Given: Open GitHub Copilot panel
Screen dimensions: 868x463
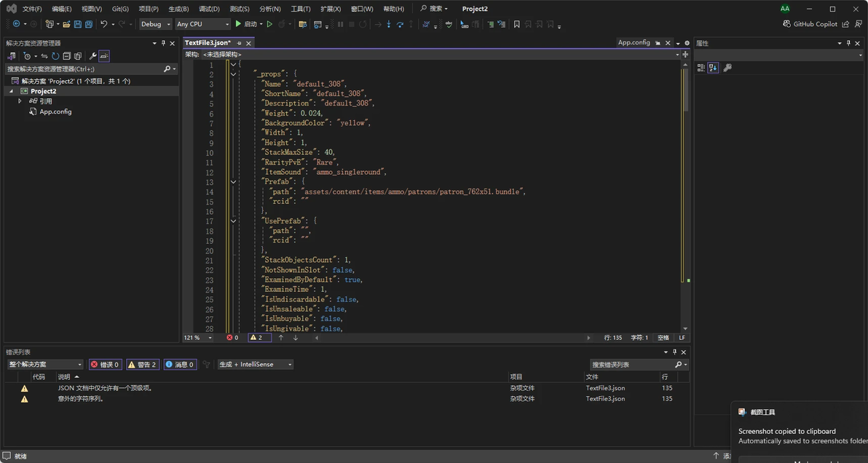Looking at the screenshot, I should tap(810, 24).
